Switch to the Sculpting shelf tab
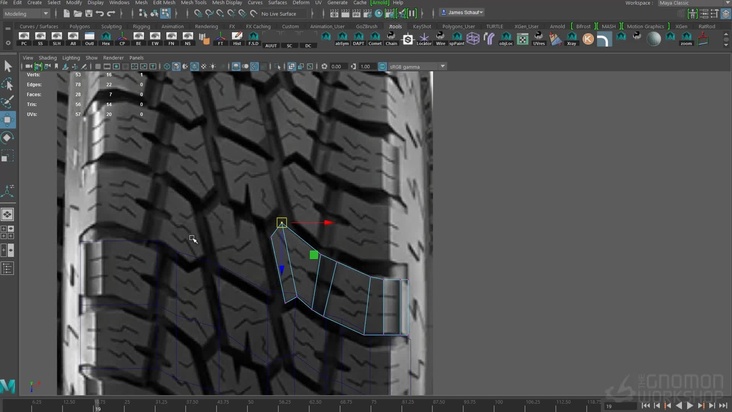Screen dimensions: 732x412 [111, 27]
